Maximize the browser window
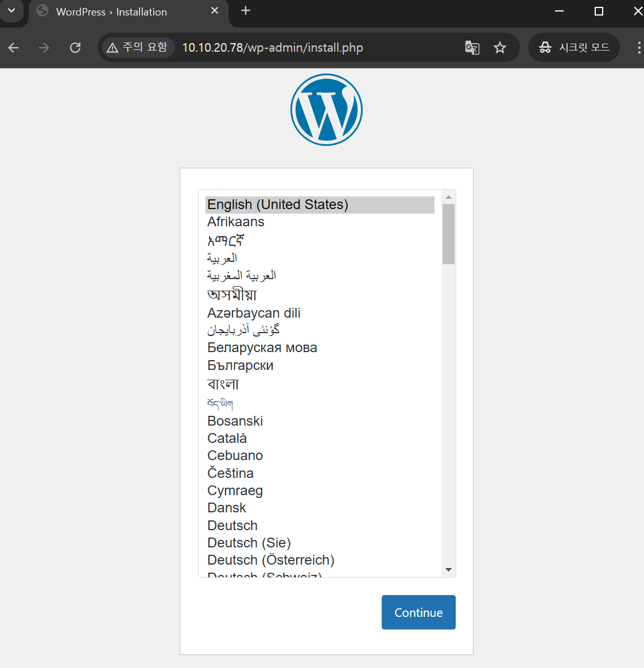The height and width of the screenshot is (668, 644). click(x=599, y=11)
